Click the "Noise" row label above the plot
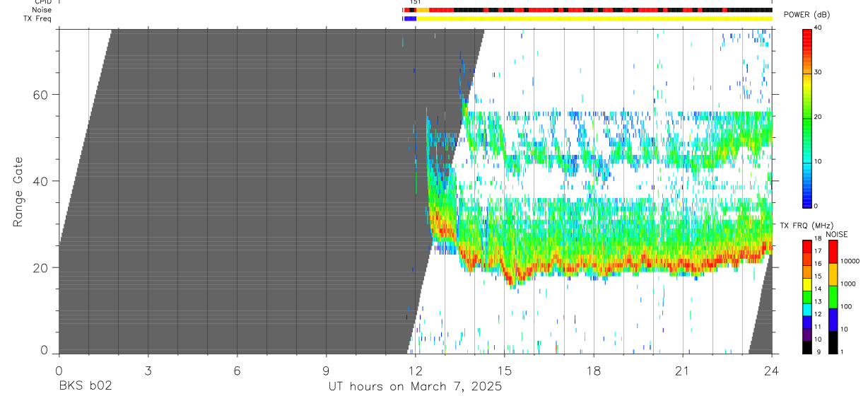Image resolution: width=868 pixels, height=401 pixels. coord(42,10)
